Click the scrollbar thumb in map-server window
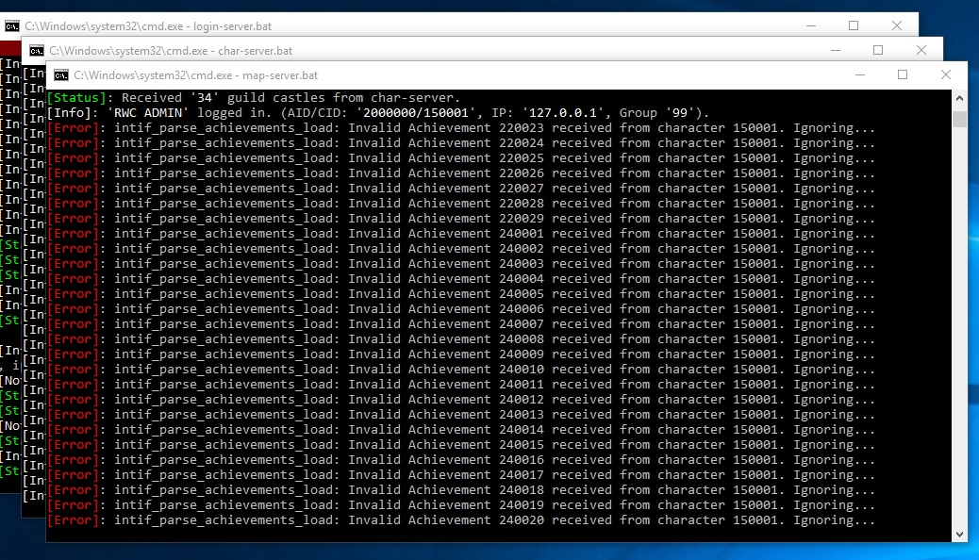The image size is (979, 560). coord(959,119)
